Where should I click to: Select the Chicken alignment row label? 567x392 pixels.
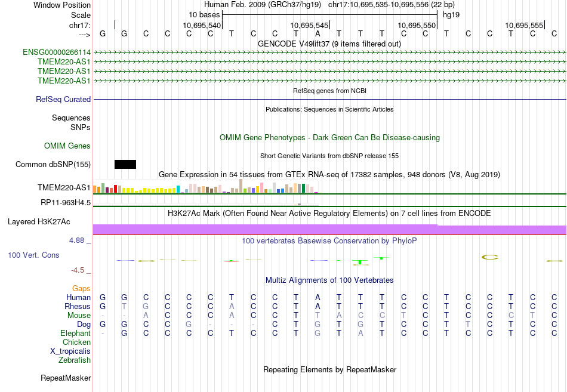tap(76, 342)
